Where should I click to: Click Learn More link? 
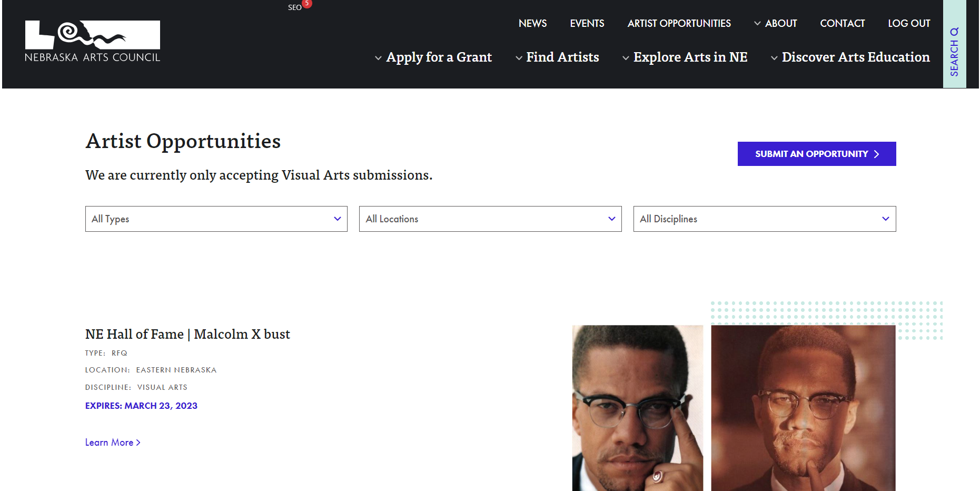click(x=113, y=443)
